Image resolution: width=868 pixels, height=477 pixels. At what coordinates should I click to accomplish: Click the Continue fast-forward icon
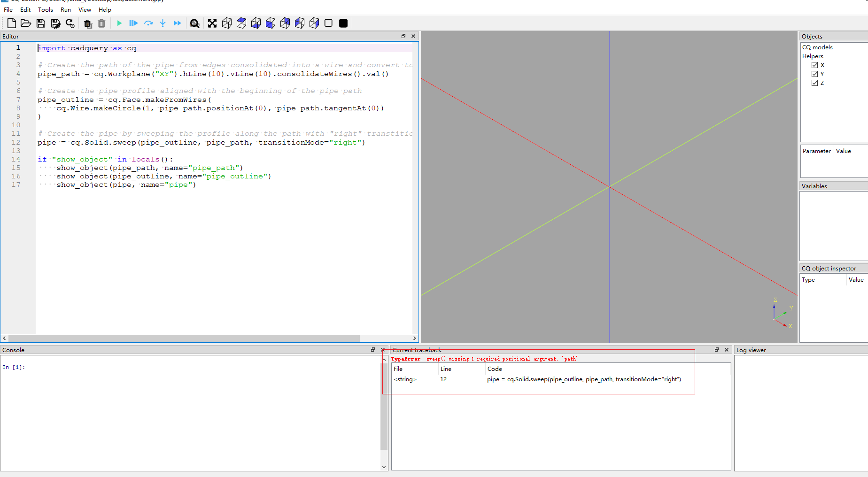click(177, 23)
